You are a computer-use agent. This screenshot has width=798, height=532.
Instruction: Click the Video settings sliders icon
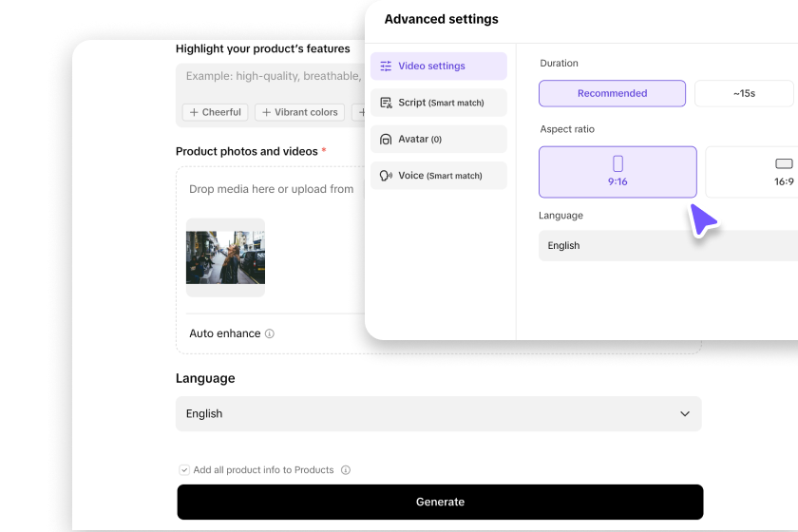point(386,66)
